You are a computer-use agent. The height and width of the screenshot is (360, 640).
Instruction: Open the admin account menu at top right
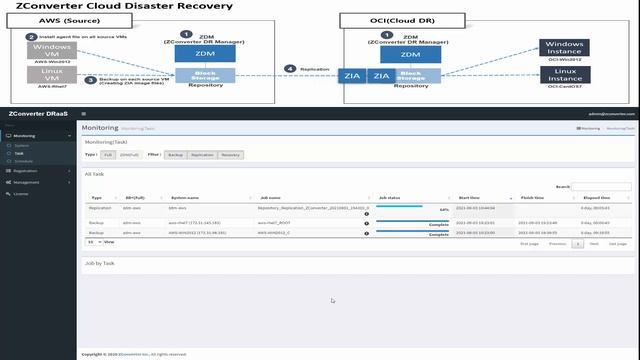pyautogui.click(x=611, y=114)
